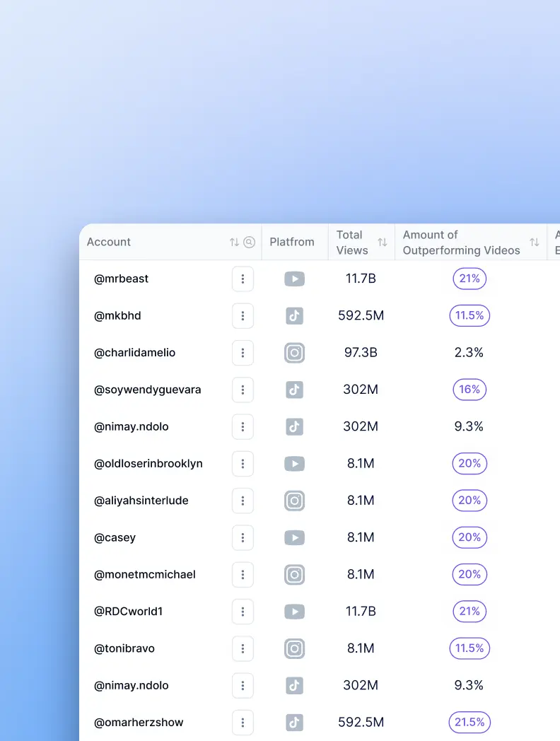The width and height of the screenshot is (560, 741).
Task: Sort the table by Account column
Action: pos(234,243)
